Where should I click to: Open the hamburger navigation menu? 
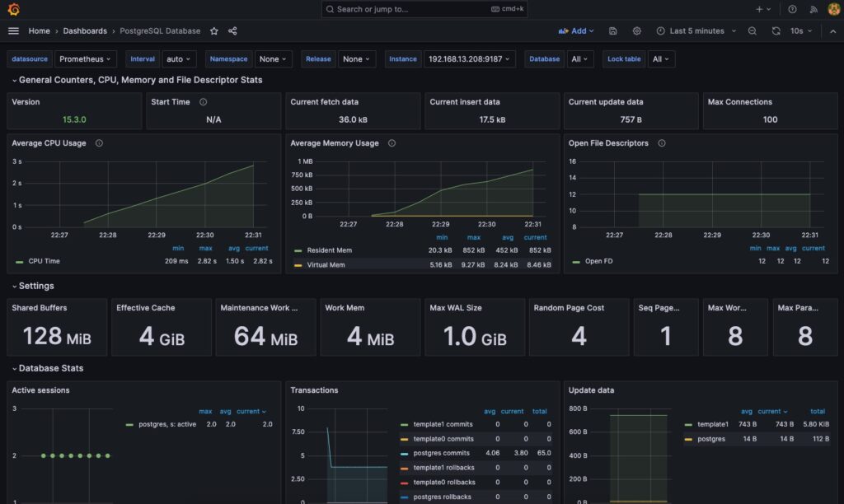tap(13, 31)
